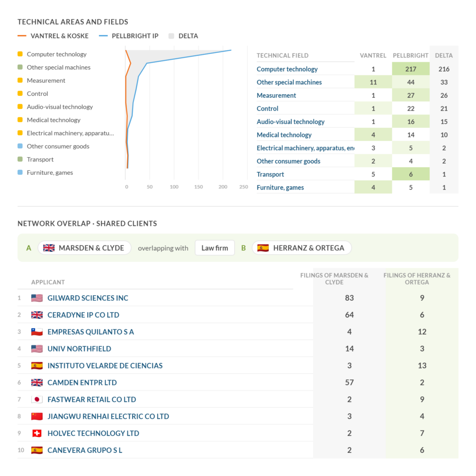This screenshot has width=476, height=476.
Task: Click the Spanish flag next to Herranz & Ortega
Action: click(263, 248)
